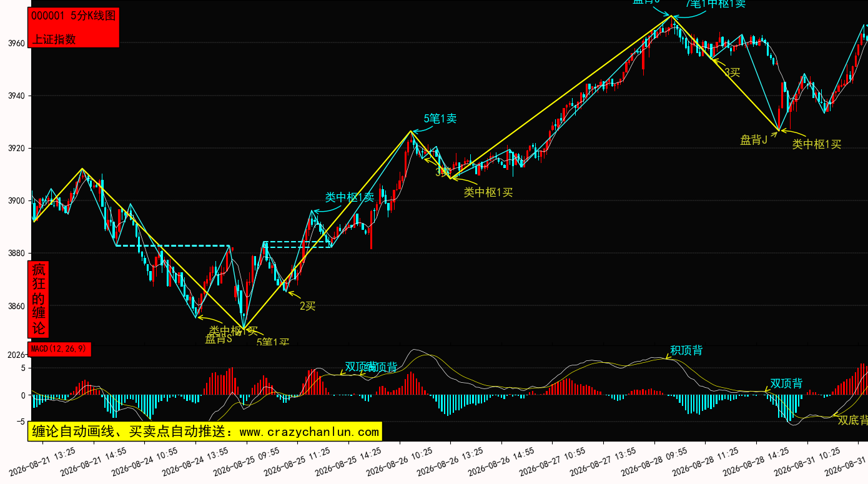Screen dimensions: 868x484
Task: Select the 5笔1卖 sell signal annotation
Action: pos(440,119)
